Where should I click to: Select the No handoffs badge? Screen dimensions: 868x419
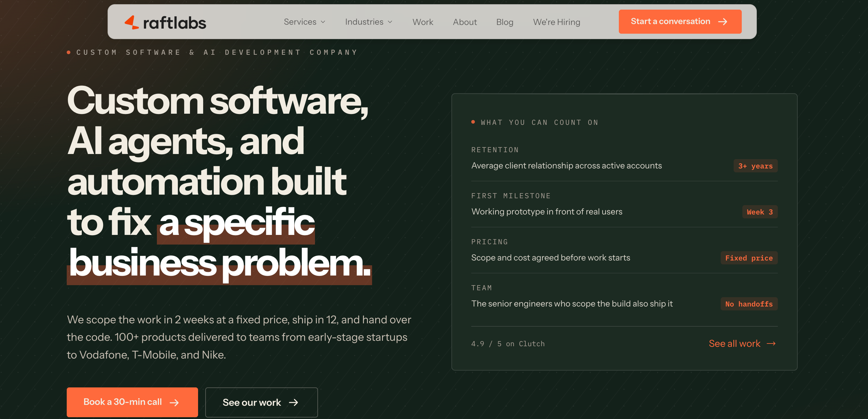749,304
